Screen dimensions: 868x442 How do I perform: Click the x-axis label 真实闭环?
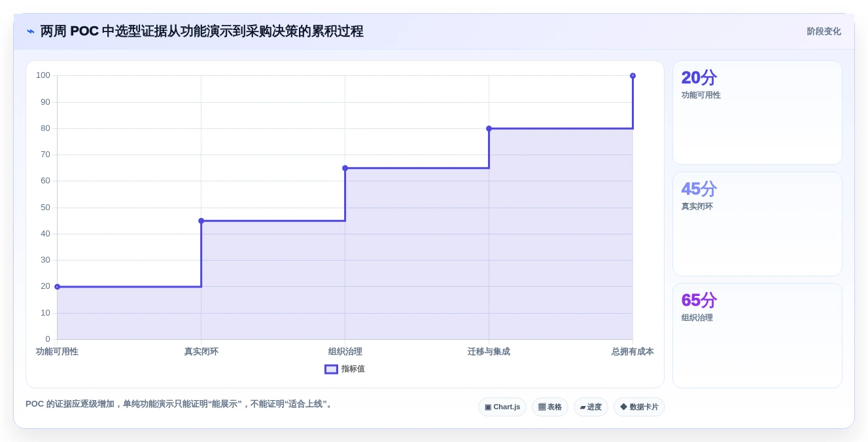pos(201,352)
